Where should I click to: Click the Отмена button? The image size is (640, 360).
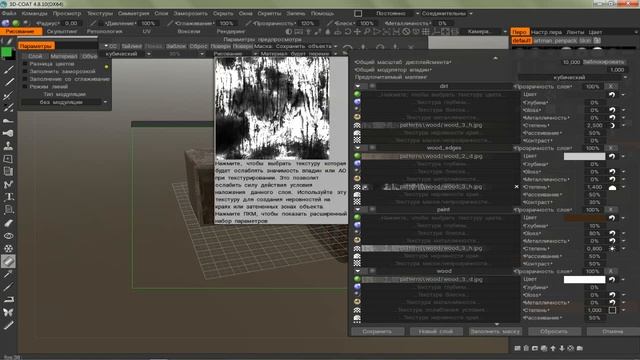click(x=613, y=331)
